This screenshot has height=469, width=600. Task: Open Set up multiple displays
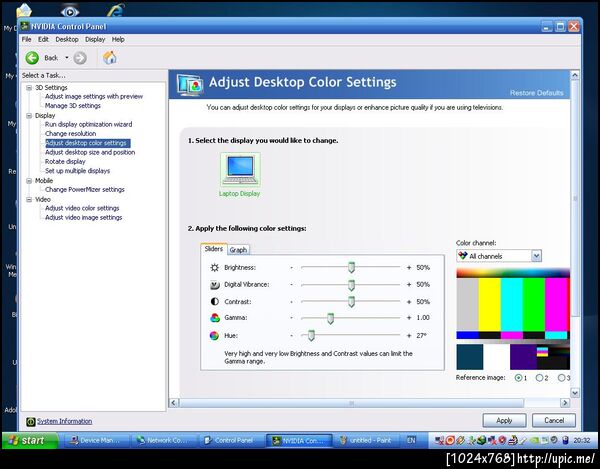(77, 171)
